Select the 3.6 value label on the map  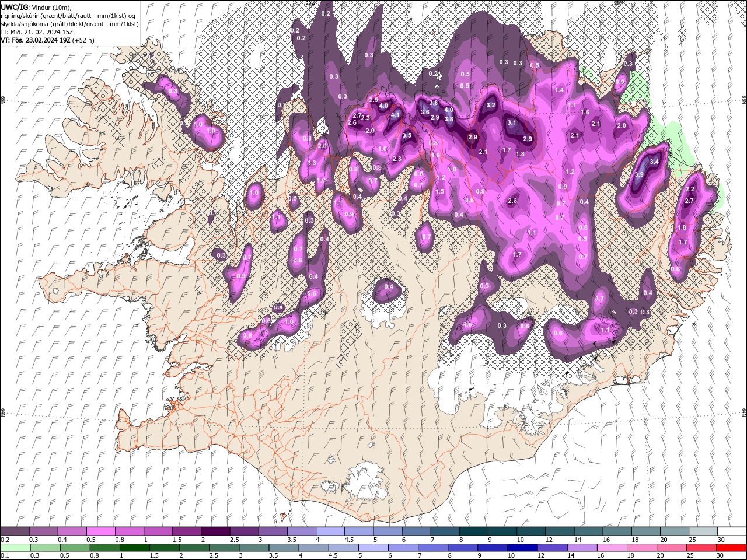tap(425, 112)
